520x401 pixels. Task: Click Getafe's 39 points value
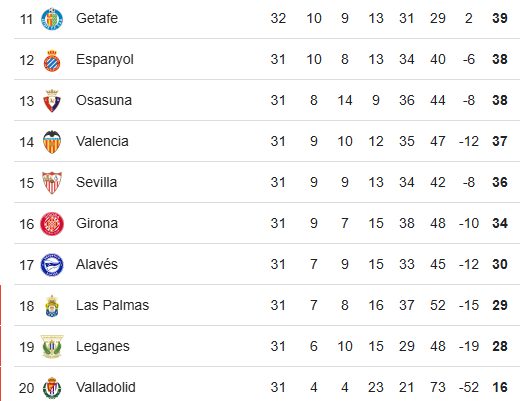coord(500,18)
